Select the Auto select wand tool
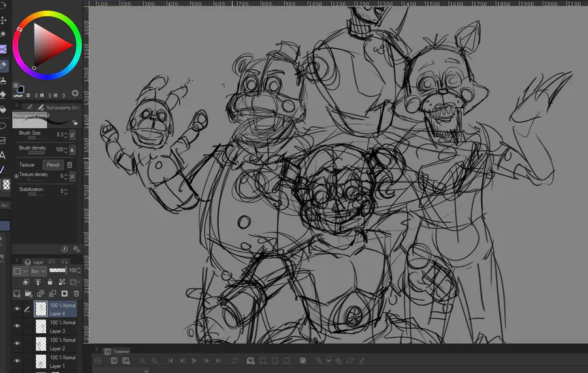Image resolution: width=588 pixels, height=373 pixels. (x=3, y=34)
